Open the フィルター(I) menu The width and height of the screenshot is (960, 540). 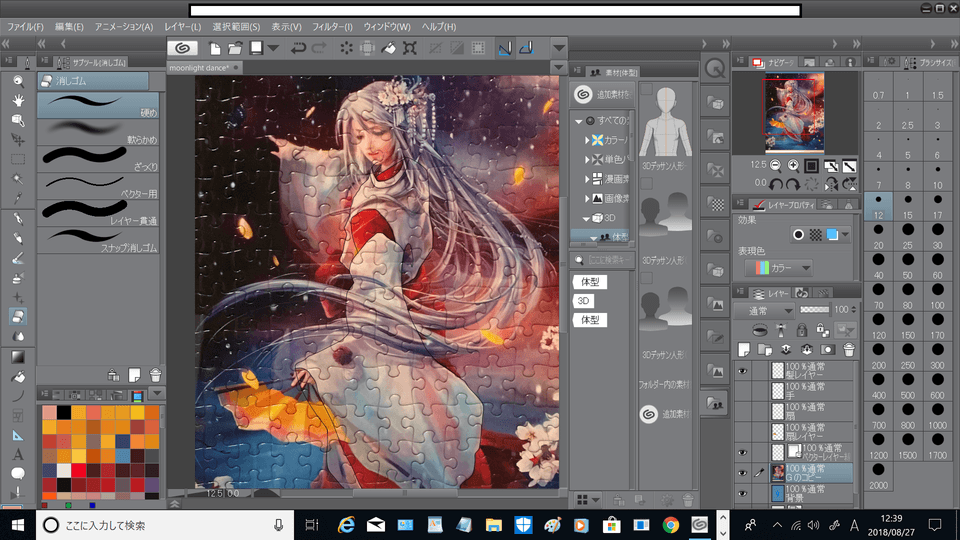coord(333,26)
